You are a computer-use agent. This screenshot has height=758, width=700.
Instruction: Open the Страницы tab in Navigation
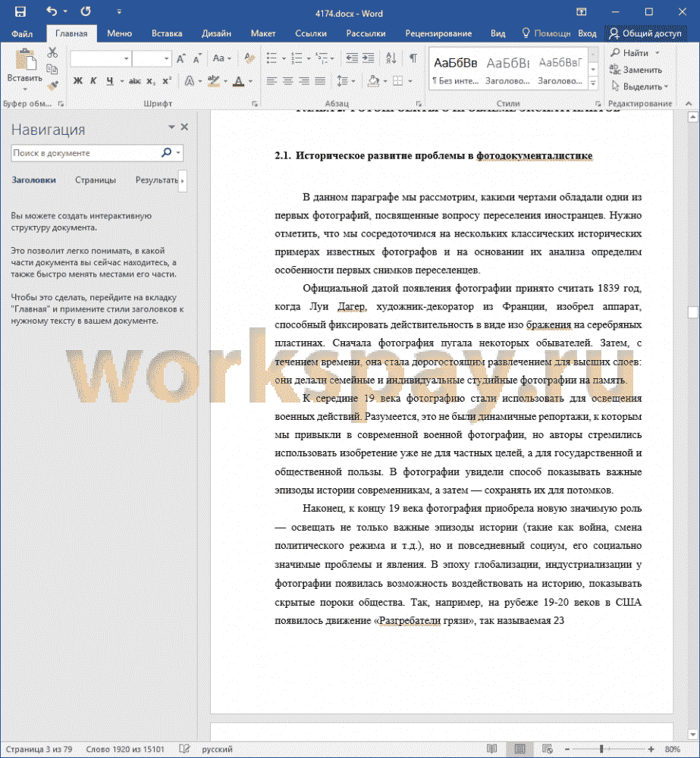click(96, 180)
